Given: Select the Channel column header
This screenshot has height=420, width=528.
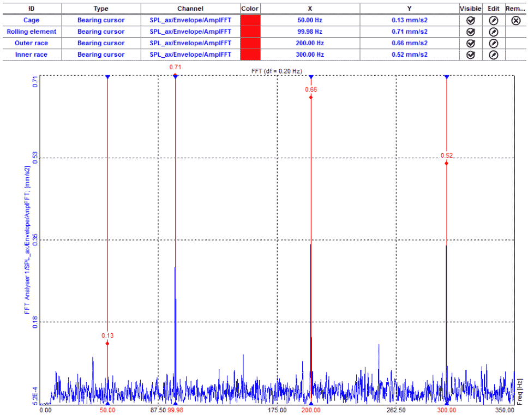Looking at the screenshot, I should (x=190, y=9).
